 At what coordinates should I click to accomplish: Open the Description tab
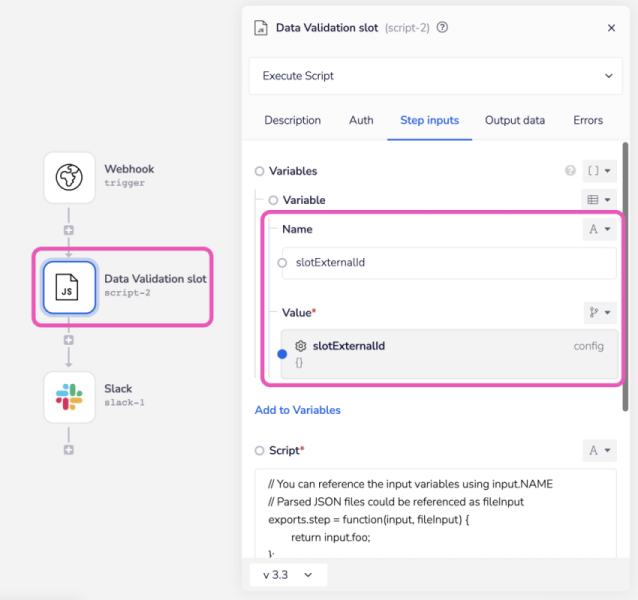coord(292,120)
